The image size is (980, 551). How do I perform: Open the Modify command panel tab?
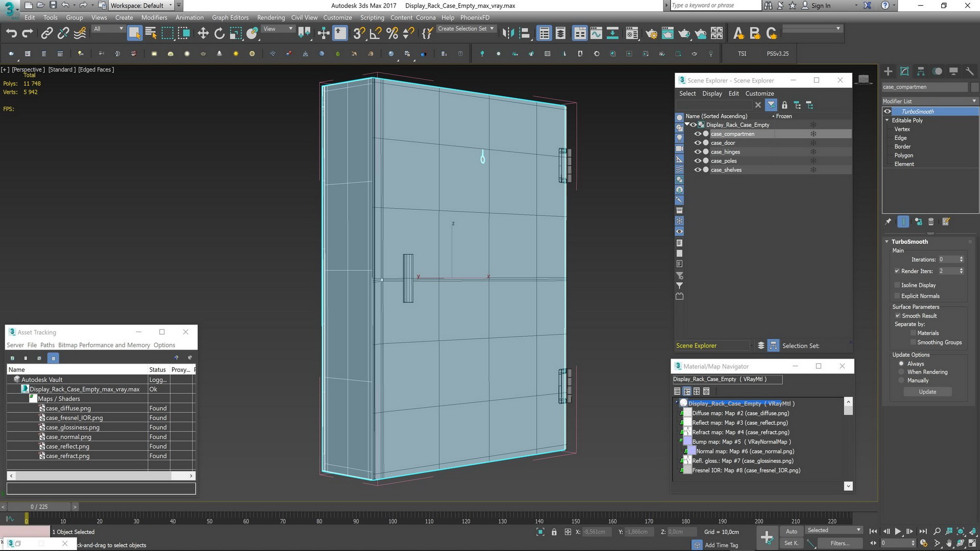pyautogui.click(x=904, y=71)
